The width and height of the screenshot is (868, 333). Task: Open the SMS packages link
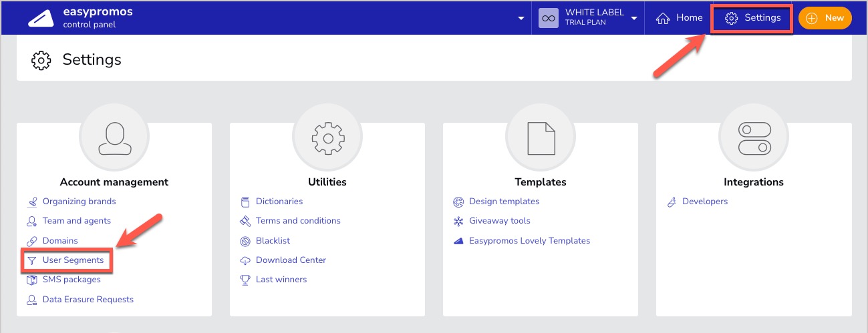tap(71, 280)
